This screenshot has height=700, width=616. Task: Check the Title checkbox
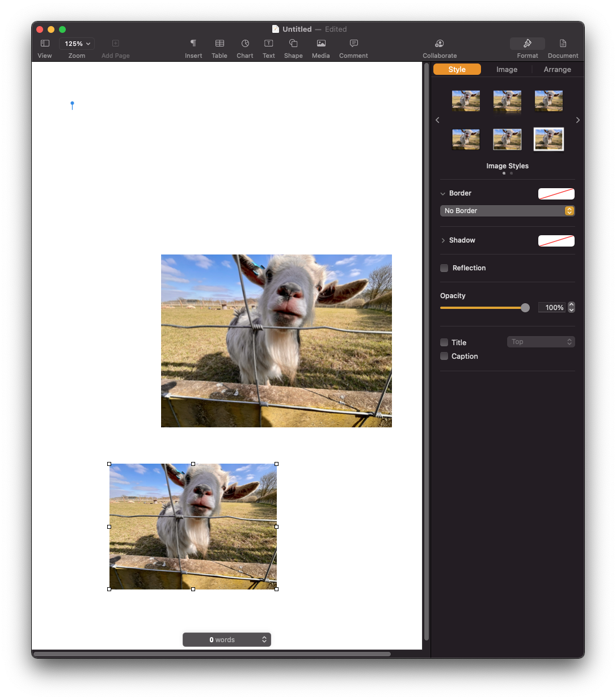[444, 342]
